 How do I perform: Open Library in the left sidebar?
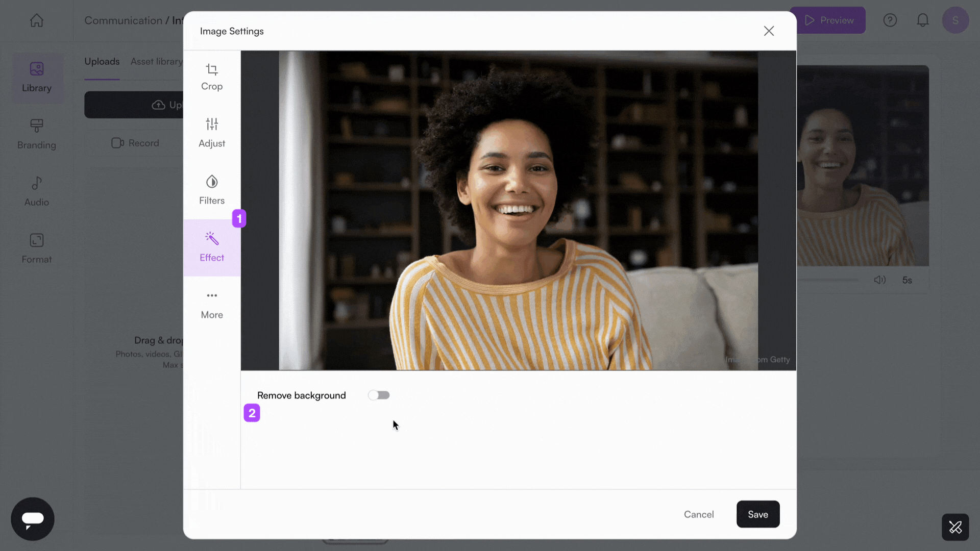coord(37,78)
